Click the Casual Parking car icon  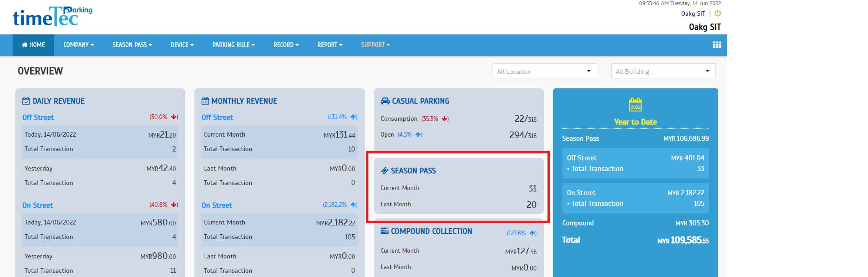pyautogui.click(x=385, y=101)
